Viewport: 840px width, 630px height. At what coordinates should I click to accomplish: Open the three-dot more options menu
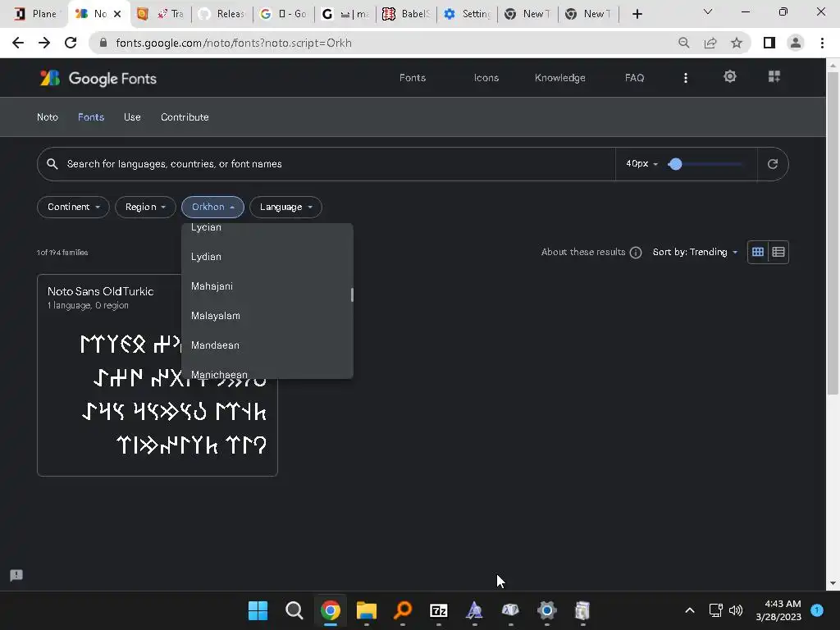[x=685, y=78]
